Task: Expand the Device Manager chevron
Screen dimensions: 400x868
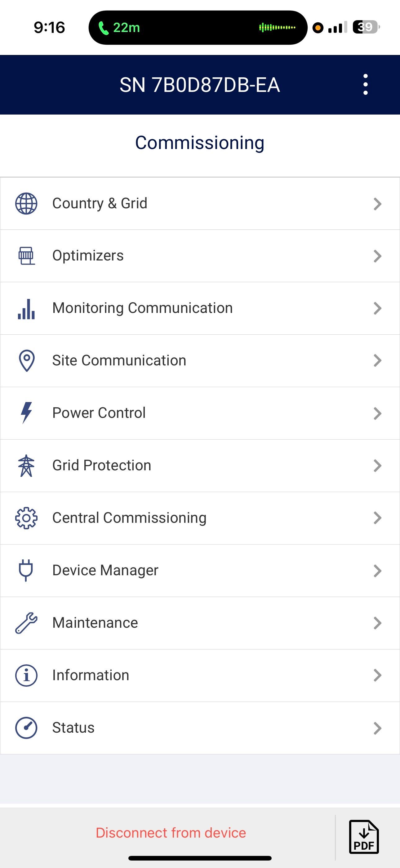Action: pos(377,571)
